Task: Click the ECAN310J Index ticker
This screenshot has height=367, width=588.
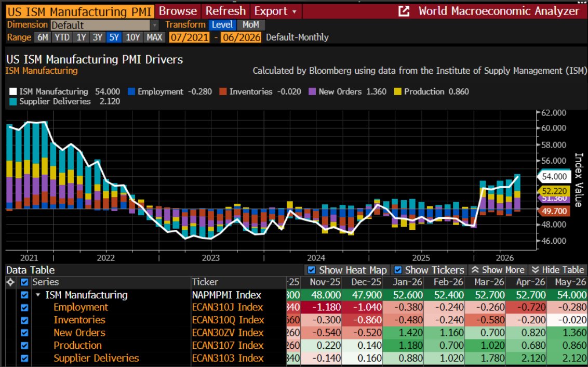Action: 228,307
